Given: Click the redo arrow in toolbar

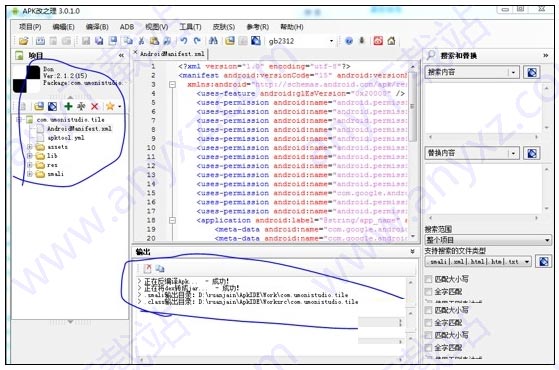Looking at the screenshot, I should coord(197,41).
